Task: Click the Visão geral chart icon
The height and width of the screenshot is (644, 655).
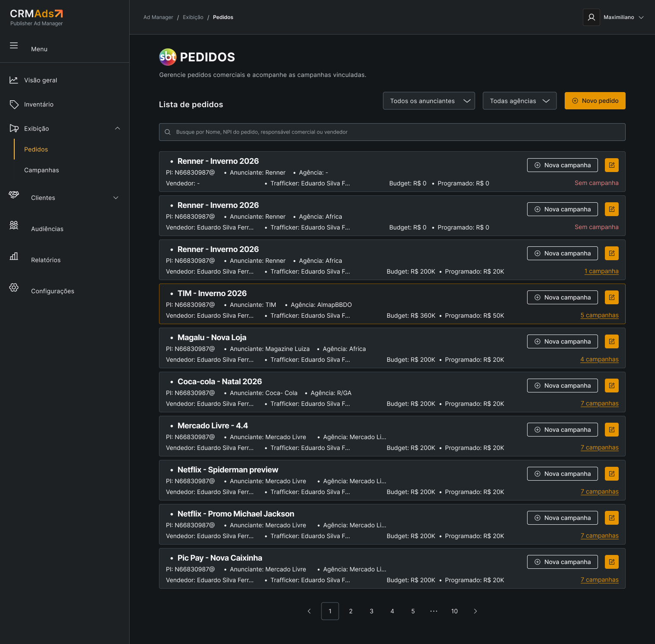Action: (14, 80)
